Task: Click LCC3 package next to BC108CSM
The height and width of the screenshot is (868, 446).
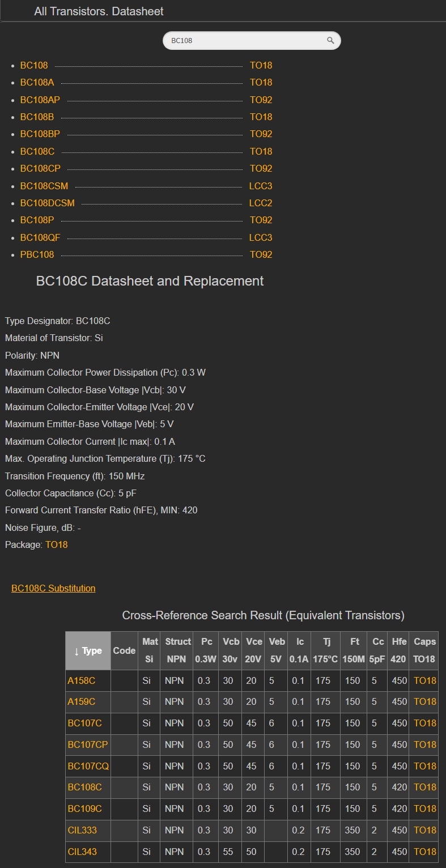Action: click(x=261, y=186)
